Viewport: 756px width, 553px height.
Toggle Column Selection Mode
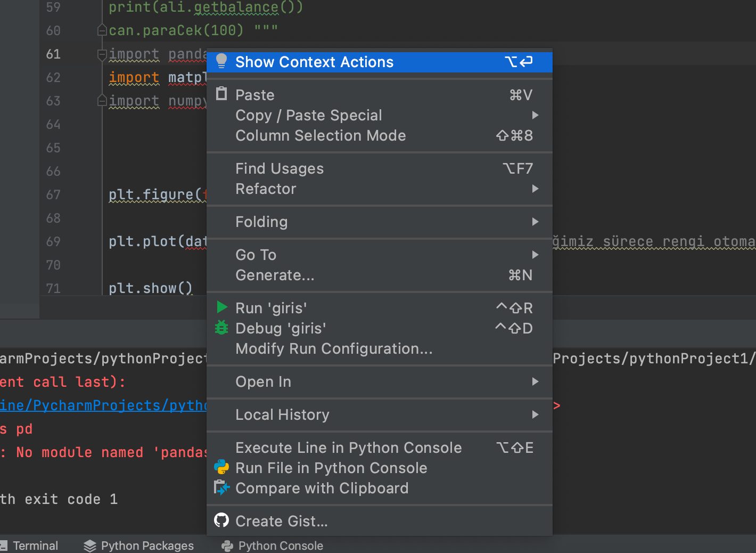coord(321,135)
